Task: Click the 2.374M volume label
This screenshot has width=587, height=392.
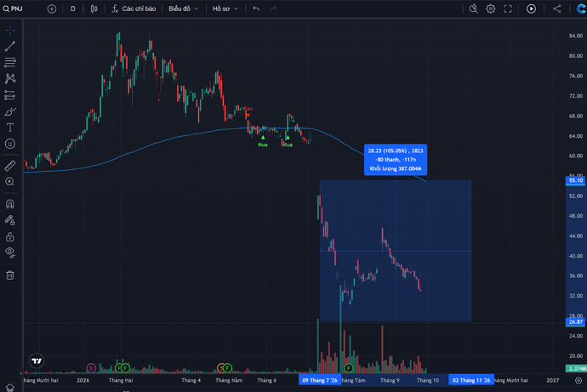Action: [x=577, y=369]
